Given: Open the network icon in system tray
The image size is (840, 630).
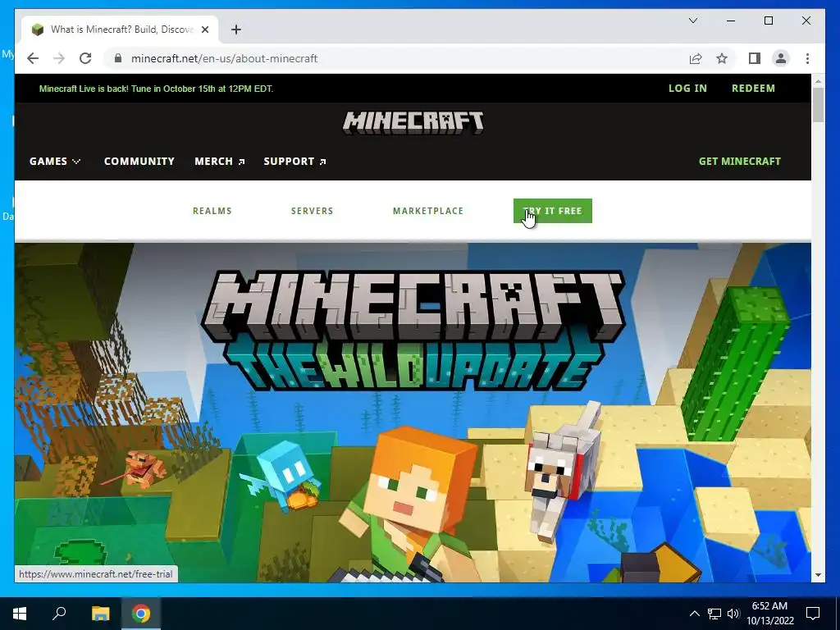Looking at the screenshot, I should (x=714, y=614).
